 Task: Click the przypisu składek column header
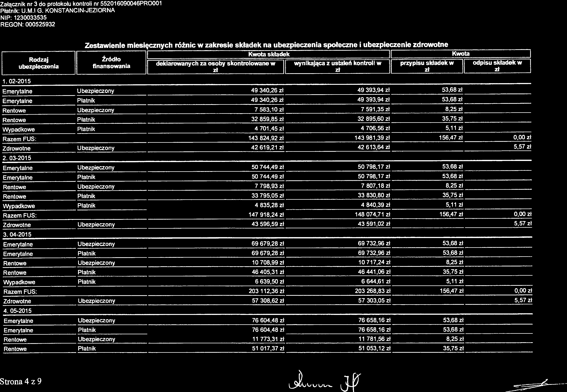(x=427, y=66)
